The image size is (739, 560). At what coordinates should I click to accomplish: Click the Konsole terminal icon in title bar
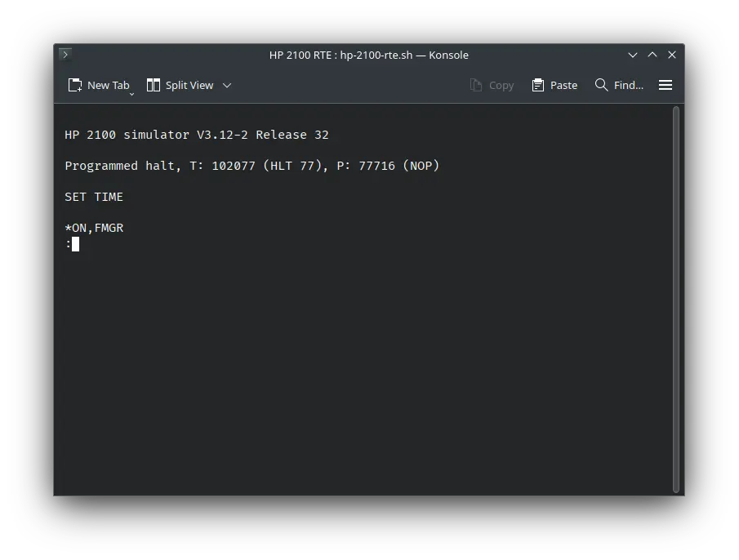65,55
